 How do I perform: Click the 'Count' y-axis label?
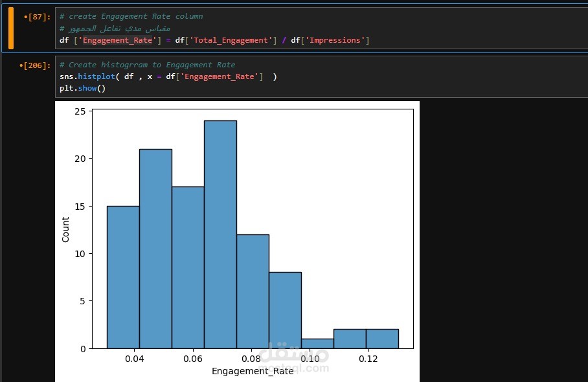65,229
